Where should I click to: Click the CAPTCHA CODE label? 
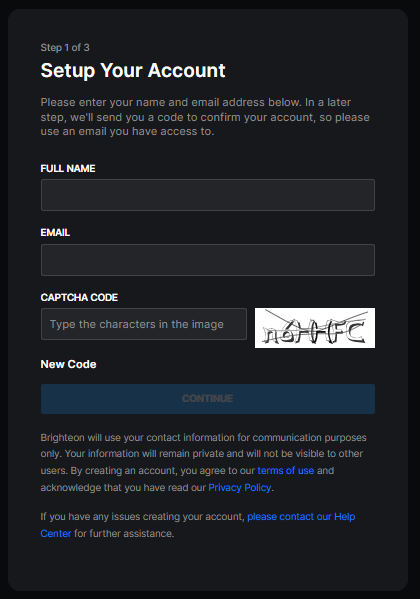coord(79,298)
